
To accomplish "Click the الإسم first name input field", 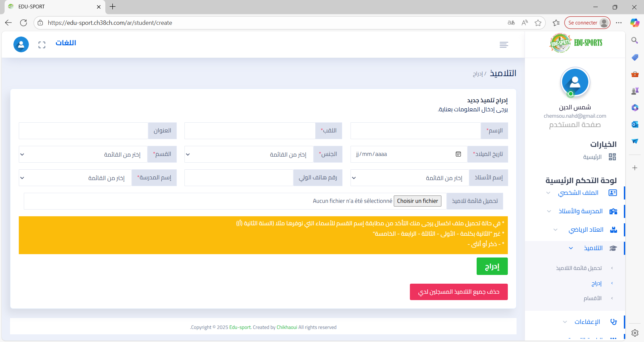I will pos(415,131).
